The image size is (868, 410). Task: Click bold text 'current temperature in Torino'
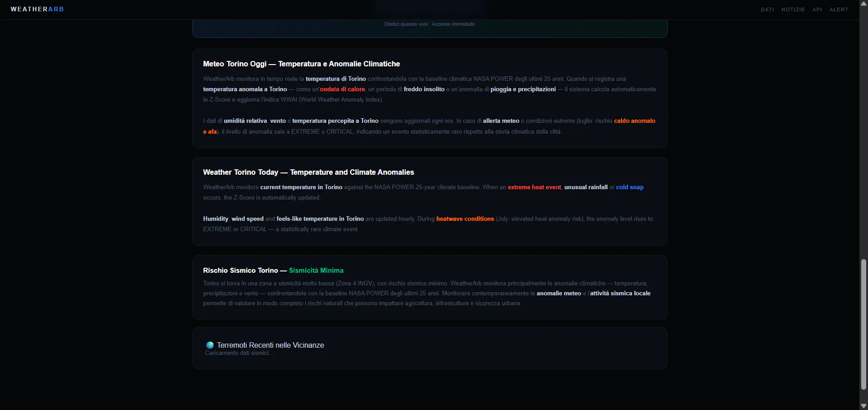coord(301,187)
